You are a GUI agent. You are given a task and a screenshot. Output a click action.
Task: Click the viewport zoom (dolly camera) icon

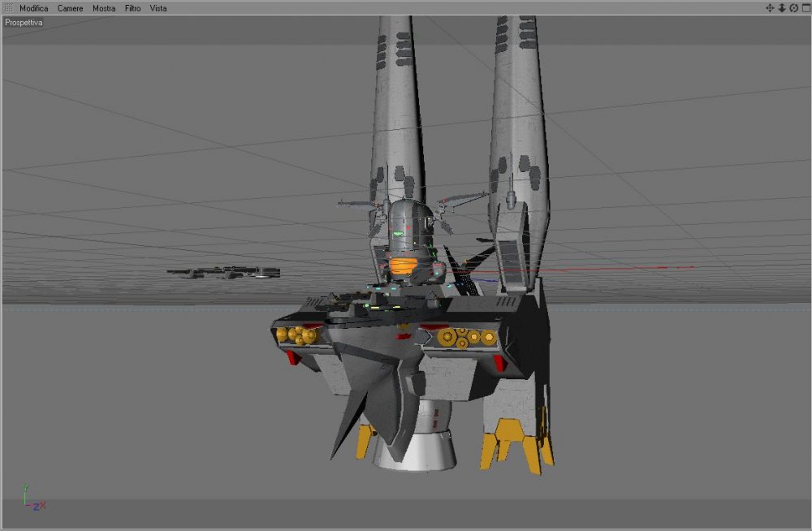pos(782,8)
